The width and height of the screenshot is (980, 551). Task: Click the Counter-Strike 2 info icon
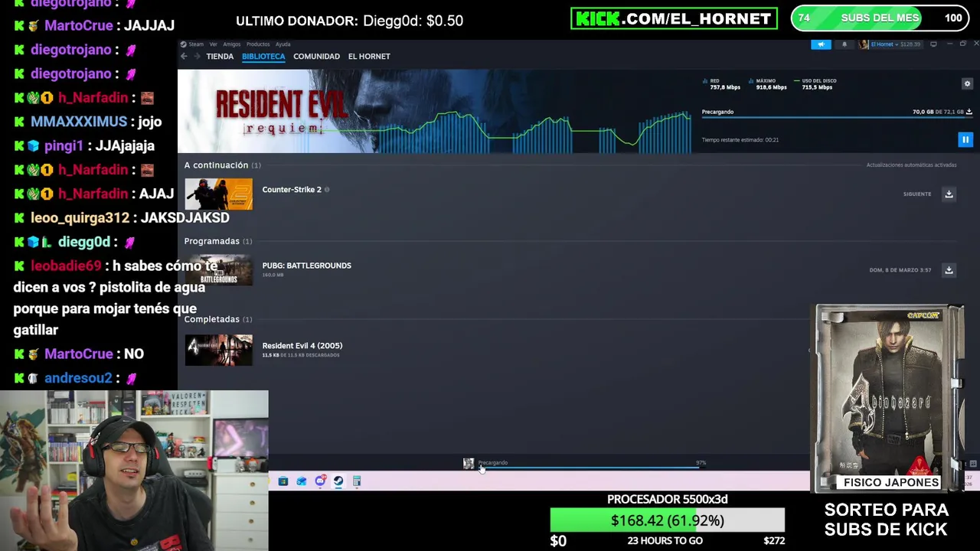(327, 190)
